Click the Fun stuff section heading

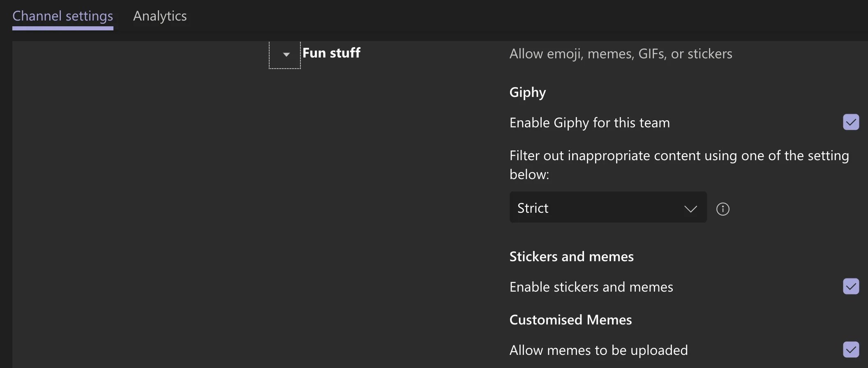(331, 53)
